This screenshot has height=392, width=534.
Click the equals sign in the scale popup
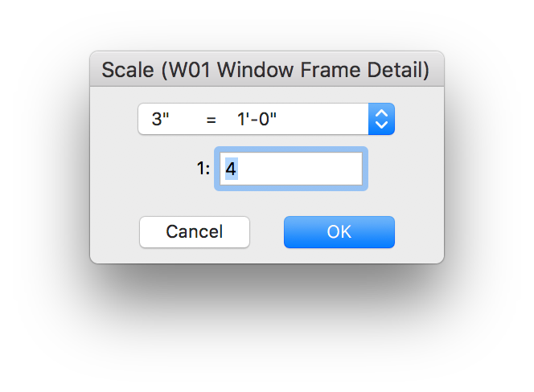212,120
